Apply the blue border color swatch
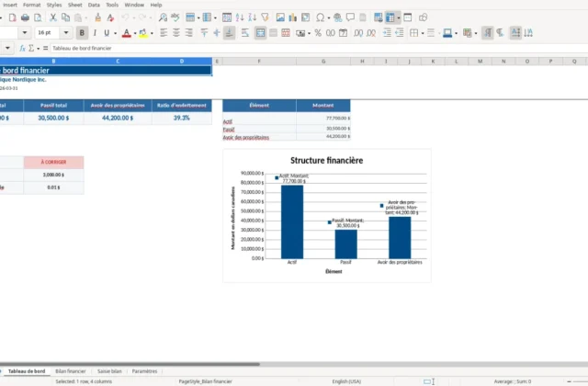The image size is (588, 386). pos(447,33)
